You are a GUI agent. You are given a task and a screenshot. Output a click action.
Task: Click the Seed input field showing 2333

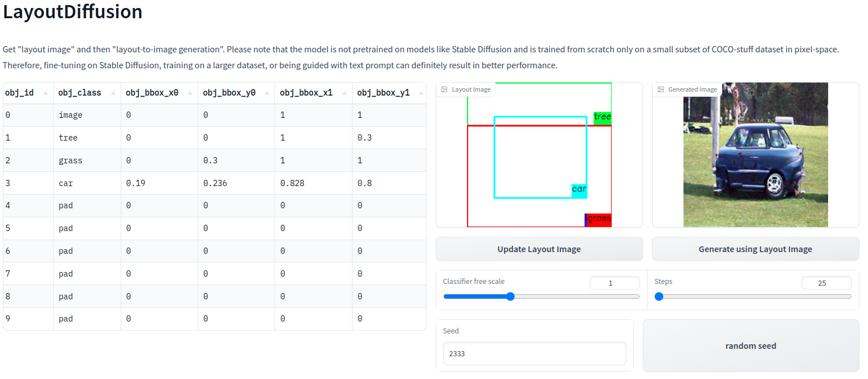click(534, 353)
